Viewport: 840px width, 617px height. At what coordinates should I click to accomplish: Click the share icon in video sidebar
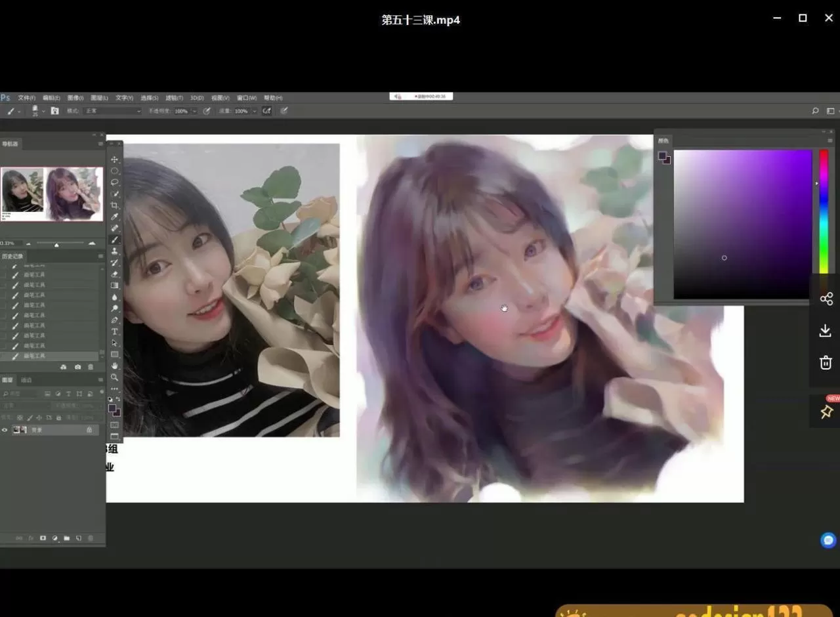(x=826, y=299)
